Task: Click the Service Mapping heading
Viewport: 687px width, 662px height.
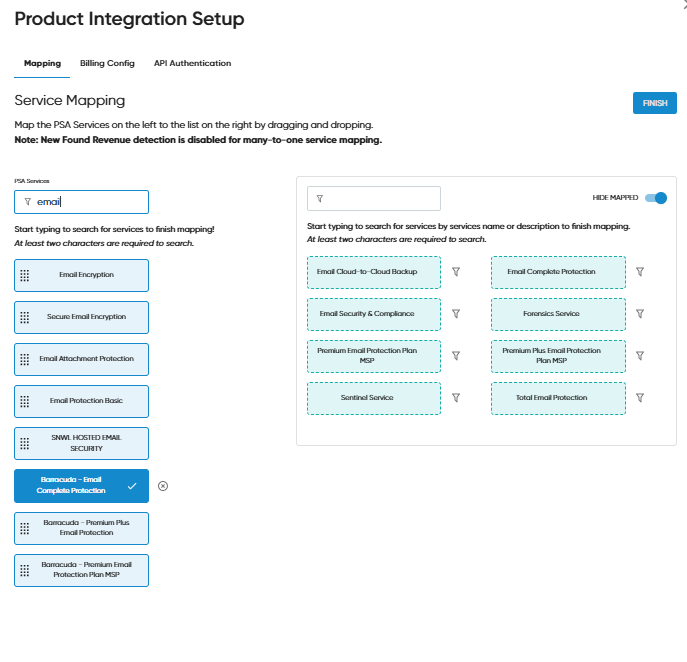Action: (70, 100)
